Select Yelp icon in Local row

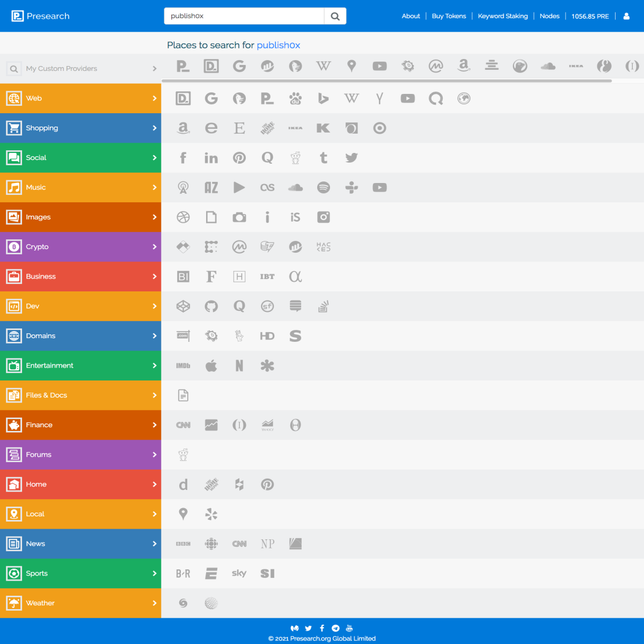[211, 514]
